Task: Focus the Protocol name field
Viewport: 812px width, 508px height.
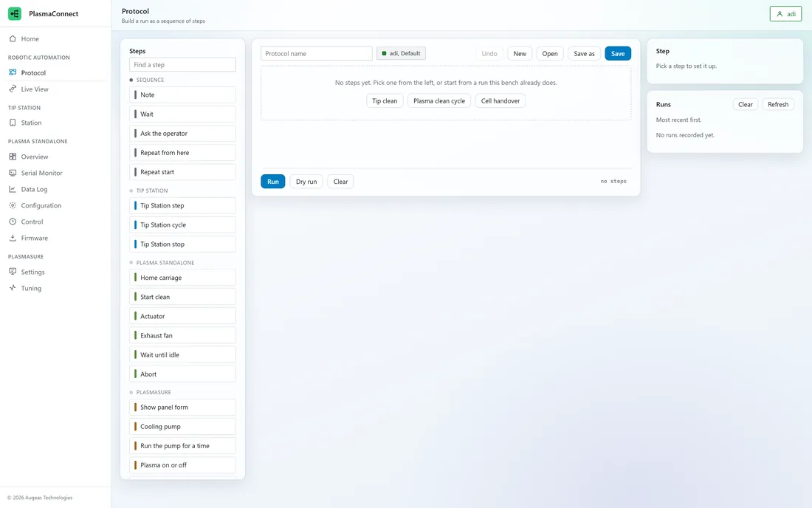Action: [317, 53]
